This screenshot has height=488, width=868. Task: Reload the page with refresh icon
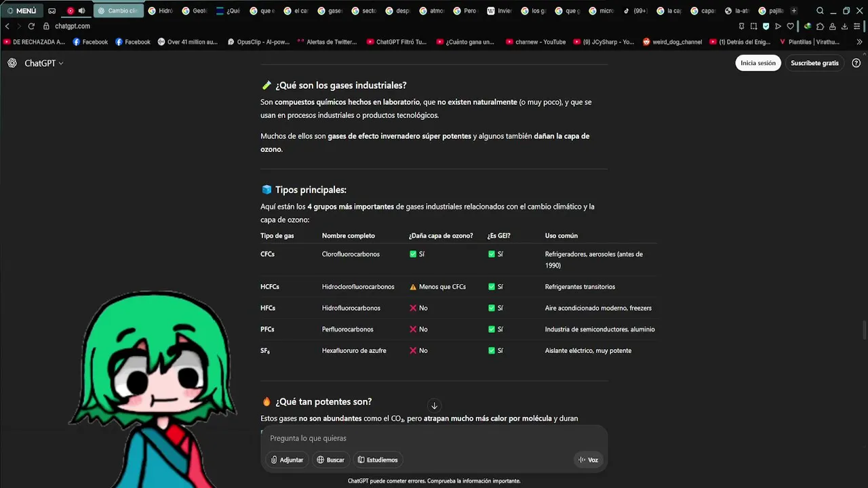[x=31, y=26]
